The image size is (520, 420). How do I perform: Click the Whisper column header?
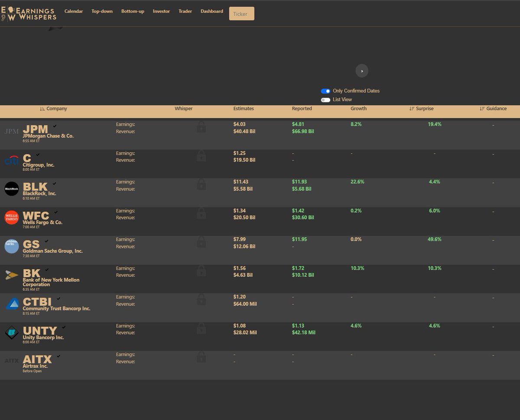click(x=184, y=109)
